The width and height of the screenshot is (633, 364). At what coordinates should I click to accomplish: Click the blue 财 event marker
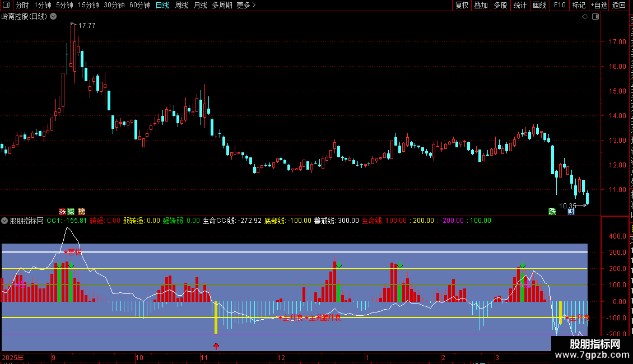pos(571,212)
